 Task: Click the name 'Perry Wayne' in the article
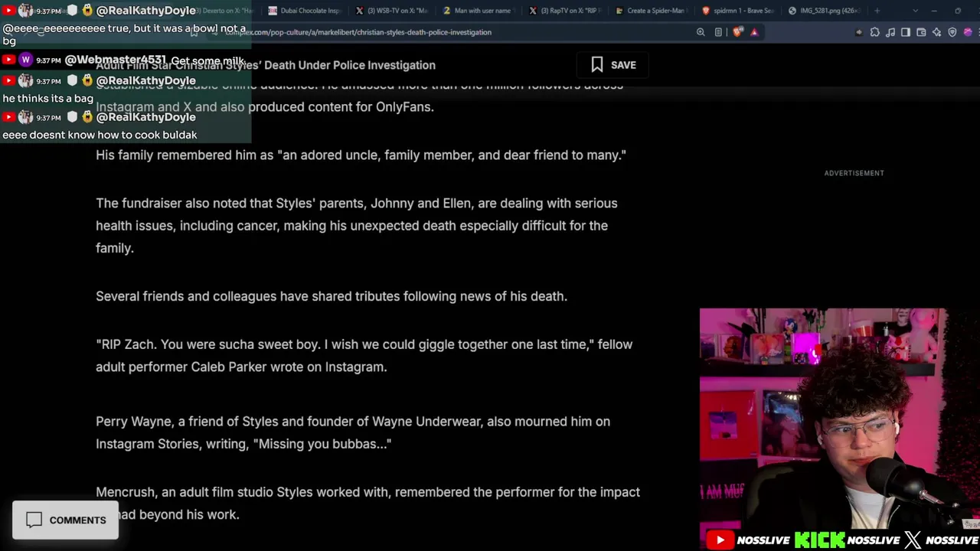(x=134, y=422)
